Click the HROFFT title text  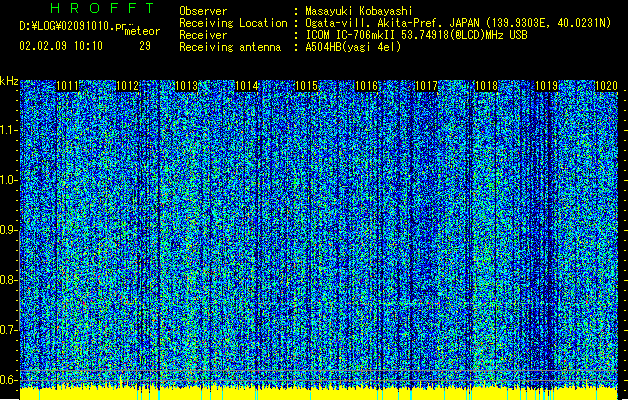pyautogui.click(x=103, y=8)
